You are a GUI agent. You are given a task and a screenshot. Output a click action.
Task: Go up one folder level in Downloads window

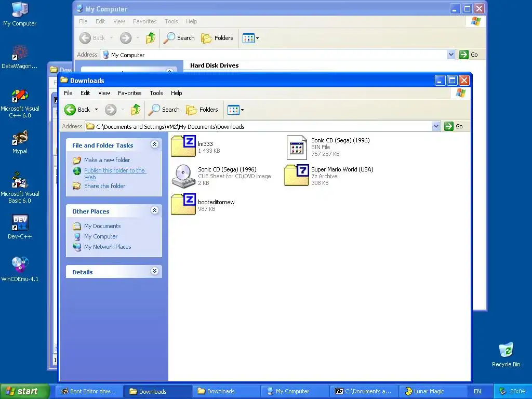coord(136,110)
